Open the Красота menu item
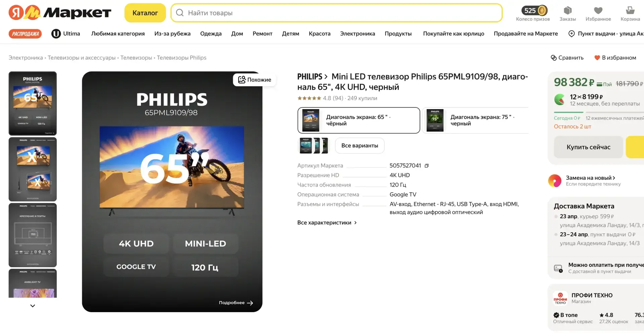The image size is (644, 333). click(320, 34)
